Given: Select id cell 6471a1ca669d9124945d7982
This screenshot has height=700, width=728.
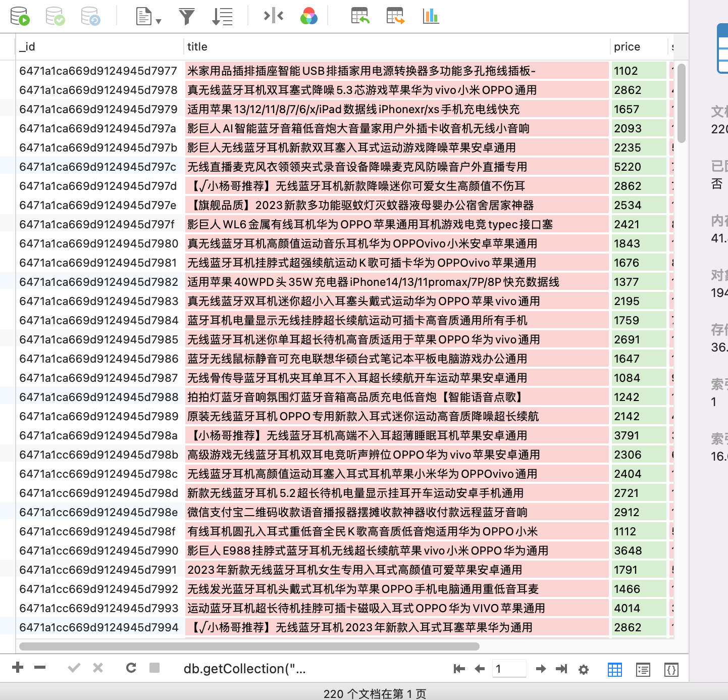Looking at the screenshot, I should 99,282.
